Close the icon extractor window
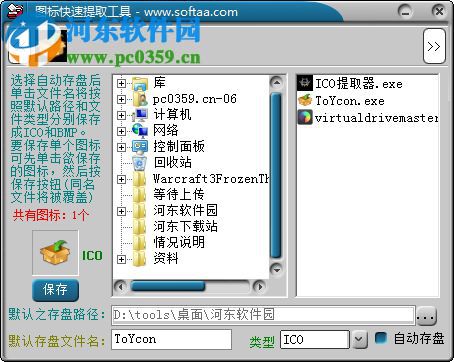The height and width of the screenshot is (362, 454). pyautogui.click(x=439, y=11)
